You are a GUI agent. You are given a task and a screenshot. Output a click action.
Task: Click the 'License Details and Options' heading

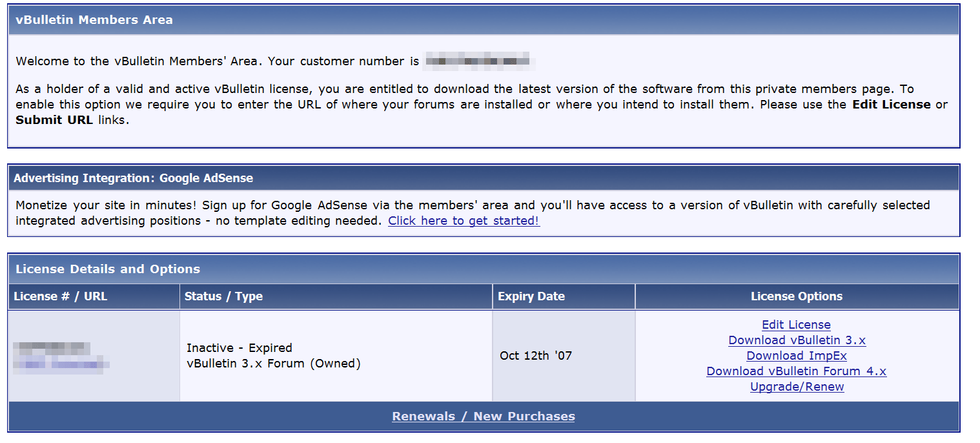point(108,269)
